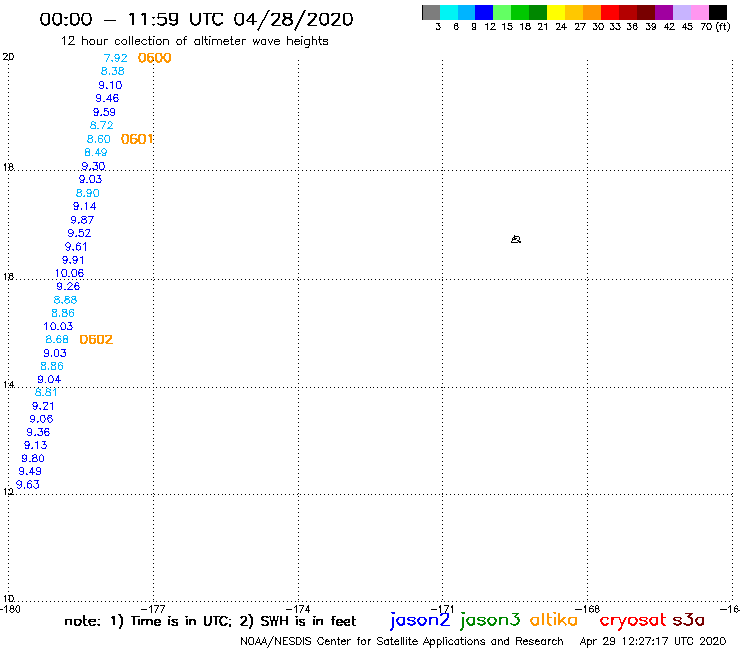Click the date range title at top

tap(196, 19)
